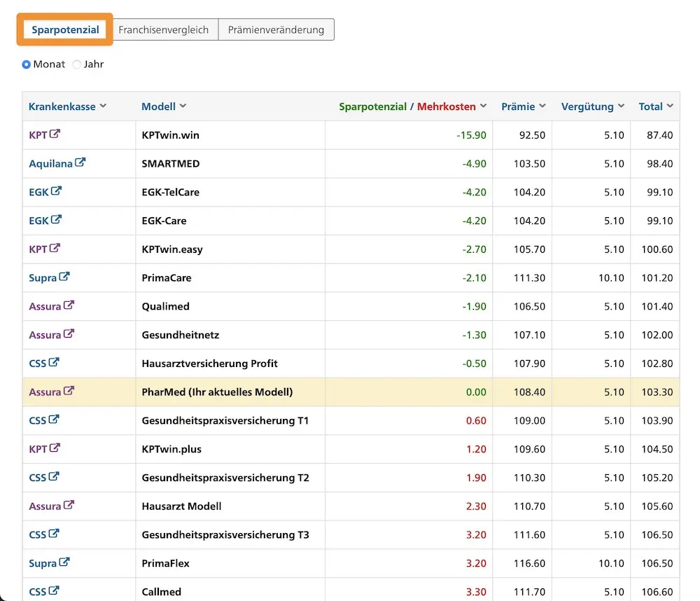Click the KPTwin.plus model name

171,450
